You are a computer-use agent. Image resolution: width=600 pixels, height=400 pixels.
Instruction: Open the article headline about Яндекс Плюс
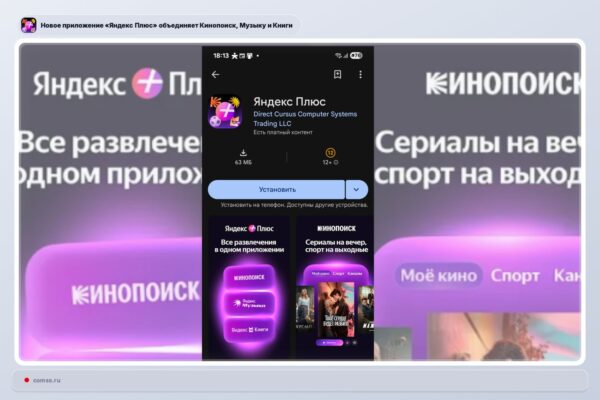click(x=166, y=25)
